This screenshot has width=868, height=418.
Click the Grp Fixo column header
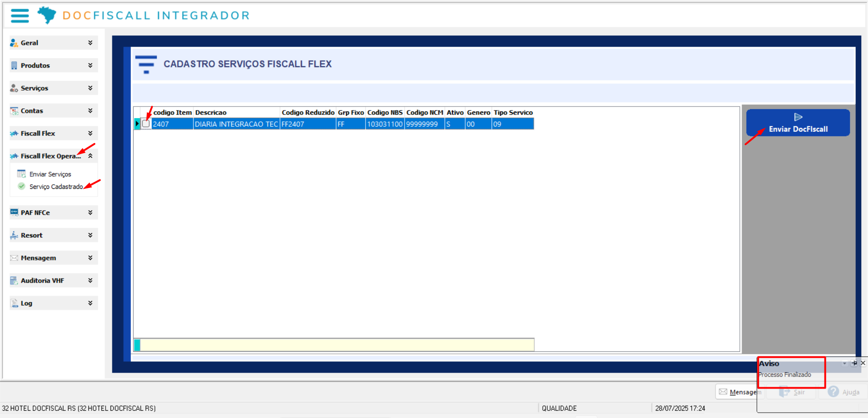tap(351, 112)
